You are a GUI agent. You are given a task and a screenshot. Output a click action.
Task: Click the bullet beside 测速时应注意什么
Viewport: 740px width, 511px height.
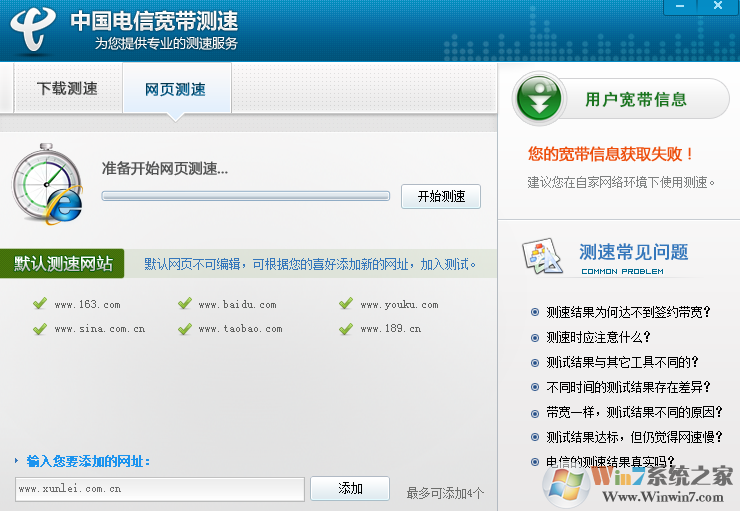click(535, 338)
